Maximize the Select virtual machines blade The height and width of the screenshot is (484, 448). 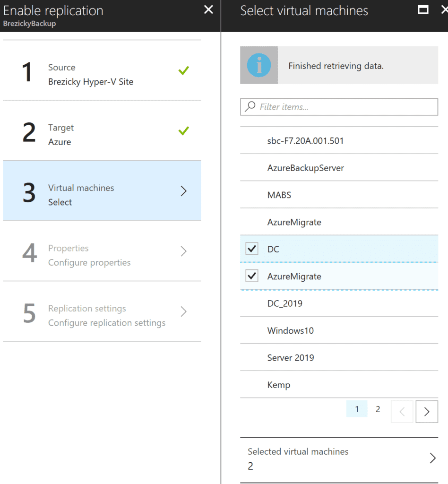423,9
